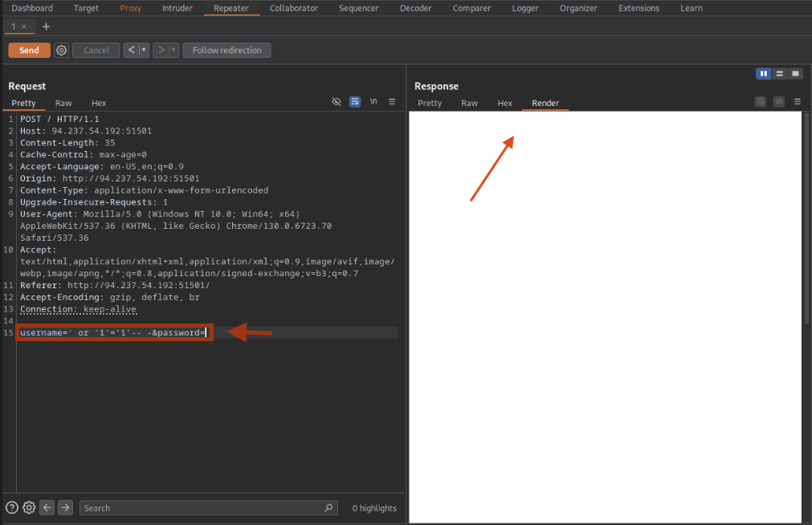Screen dimensions: 812x525
Task: Open the Organizer tab
Action: click(x=578, y=8)
